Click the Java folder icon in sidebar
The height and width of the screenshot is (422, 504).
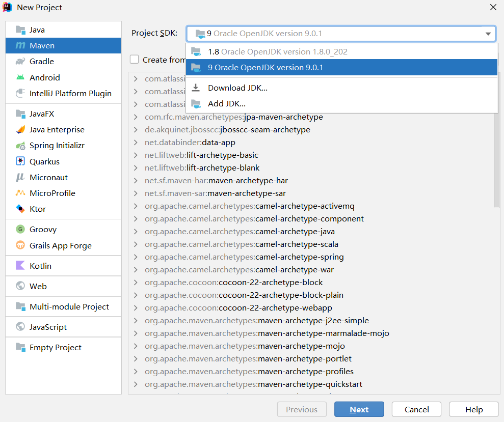[20, 30]
